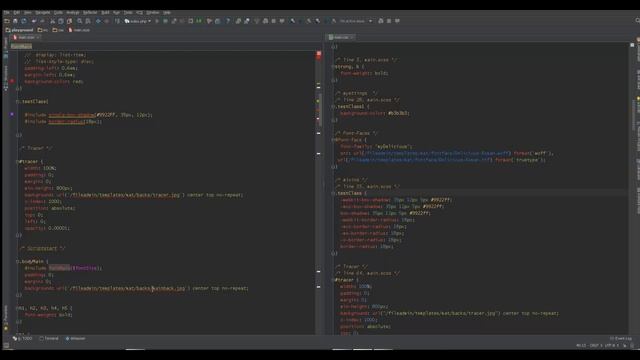The height and width of the screenshot is (360, 640).
Task: Open the Navigate menu
Action: (42, 13)
